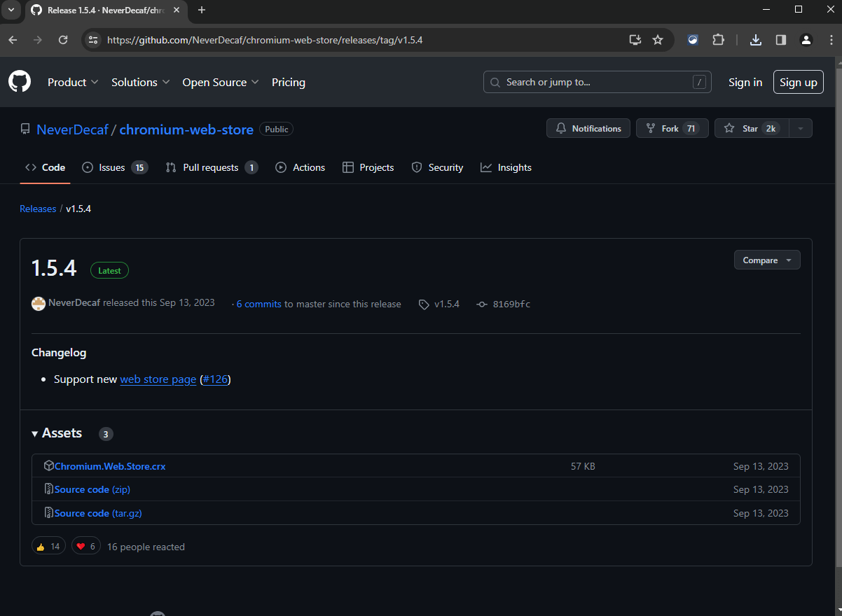Fork the repository with the Fork button
The image size is (842, 616).
672,129
